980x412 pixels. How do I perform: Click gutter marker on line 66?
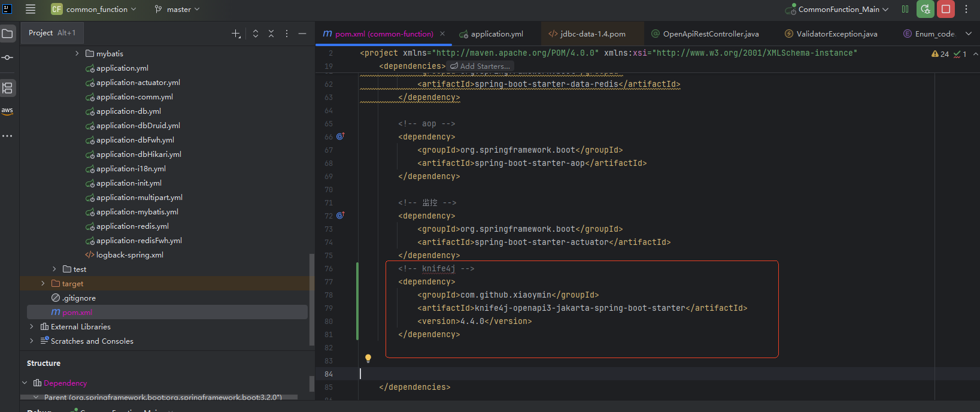click(x=340, y=137)
